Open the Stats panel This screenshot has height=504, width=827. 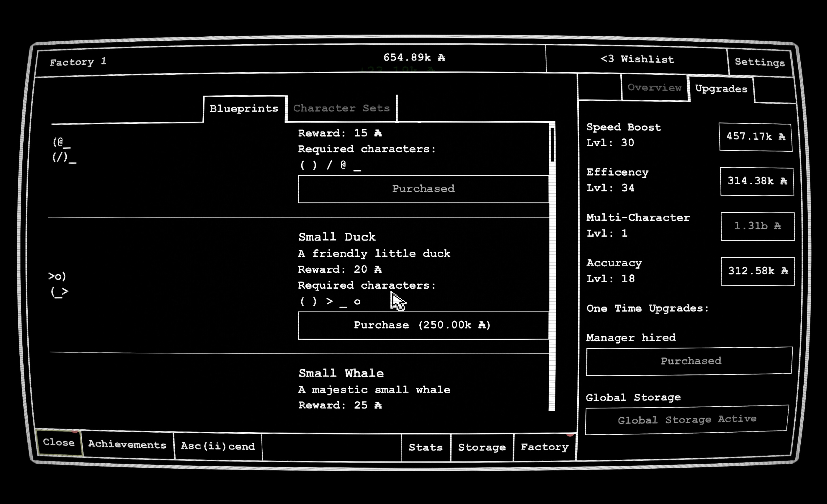pos(425,447)
